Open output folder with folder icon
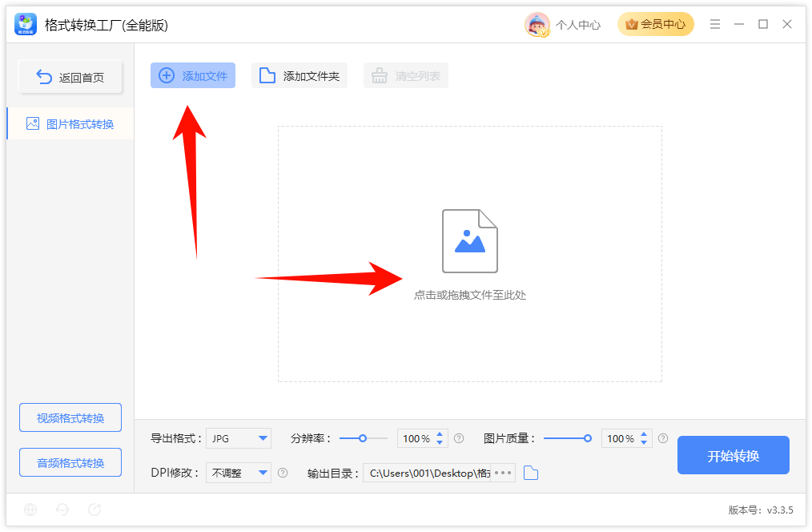The width and height of the screenshot is (812, 532). 531,473
